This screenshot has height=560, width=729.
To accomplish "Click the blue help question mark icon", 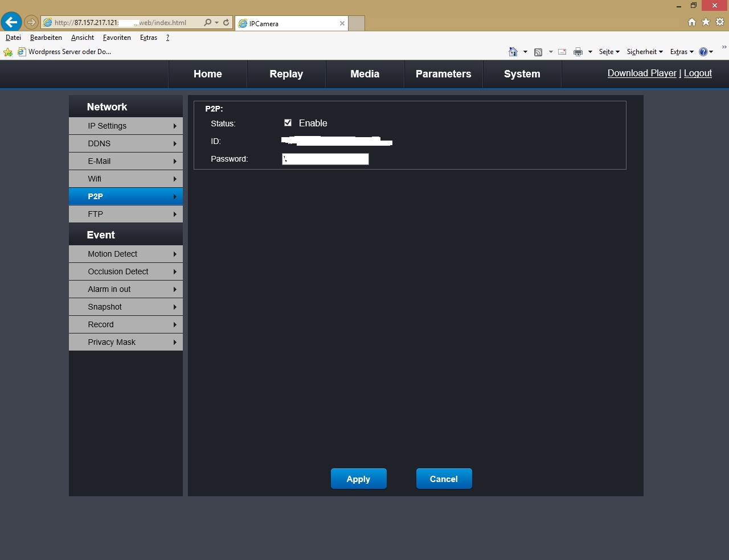I will pos(703,52).
